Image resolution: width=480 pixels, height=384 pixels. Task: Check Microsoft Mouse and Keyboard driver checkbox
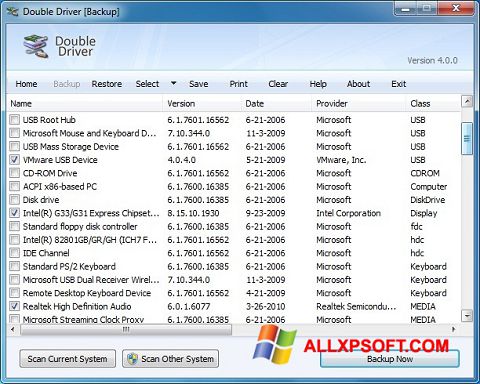click(14, 133)
